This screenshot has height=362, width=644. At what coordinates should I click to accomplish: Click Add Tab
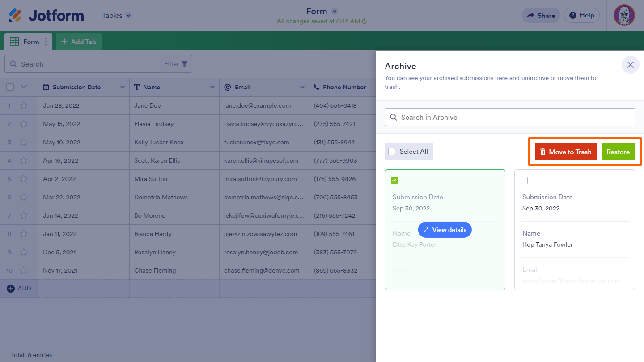tap(79, 42)
